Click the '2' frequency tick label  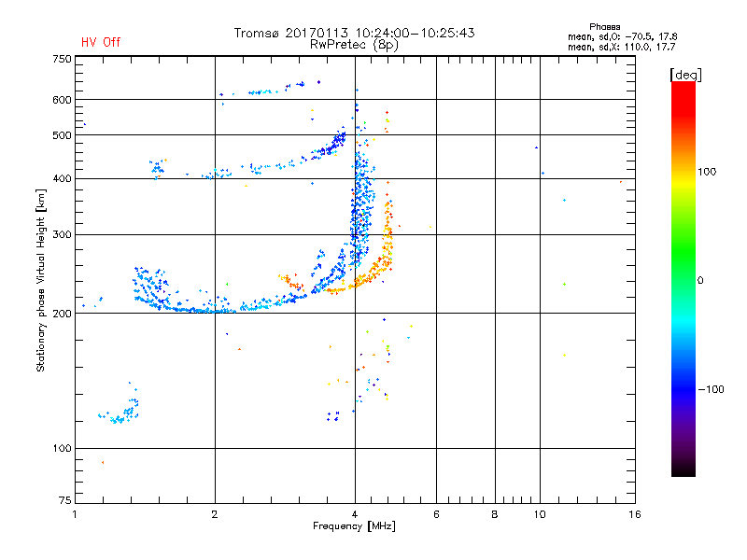215,514
